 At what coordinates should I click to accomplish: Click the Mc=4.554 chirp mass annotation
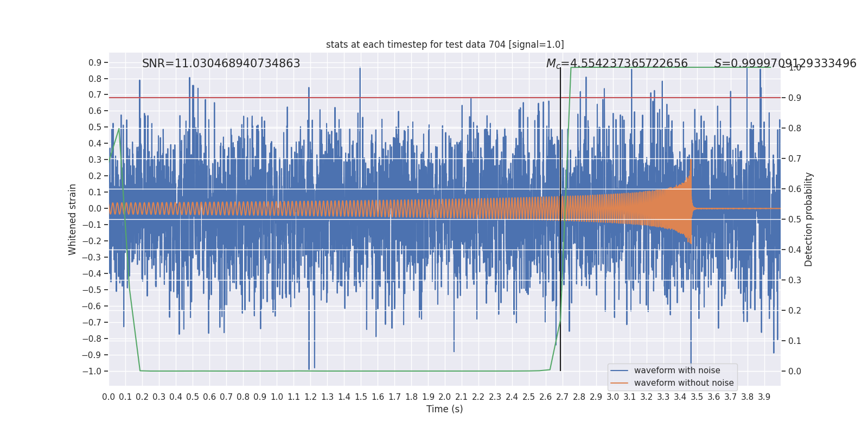[x=617, y=64]
